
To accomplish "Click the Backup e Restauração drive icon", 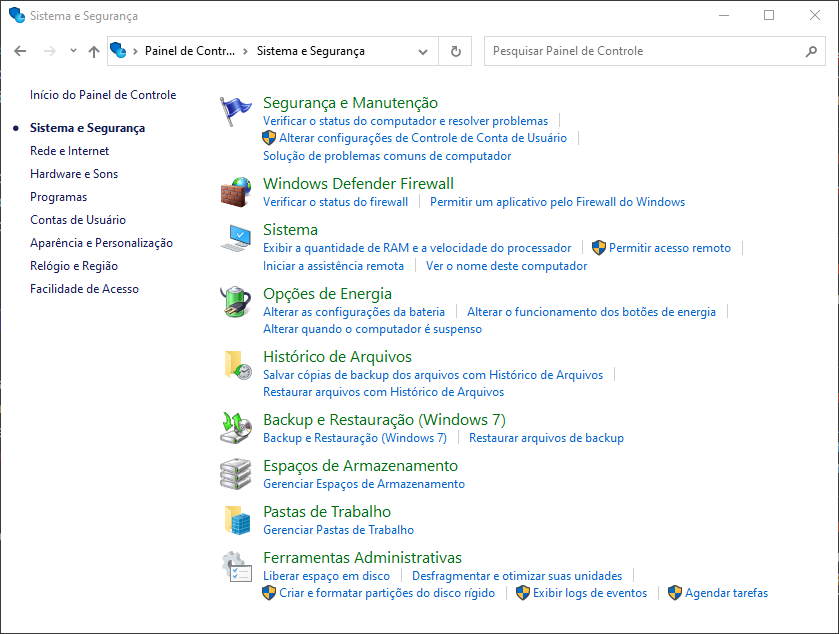I will [x=236, y=427].
